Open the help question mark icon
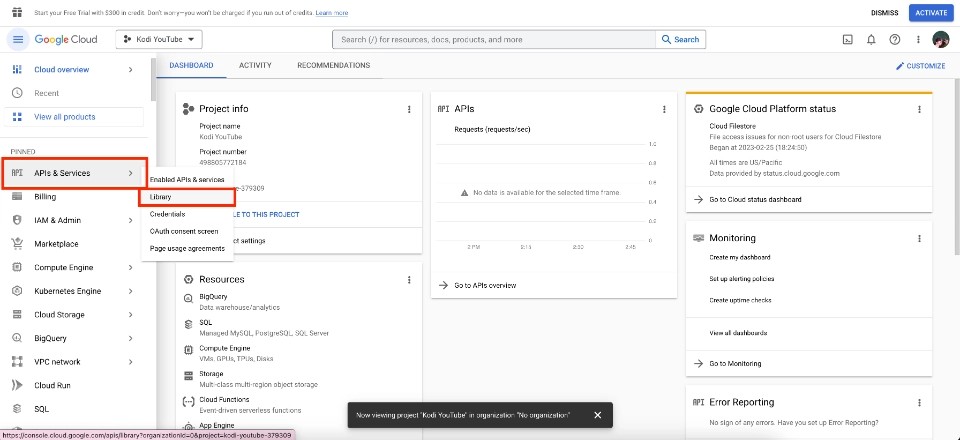 [894, 39]
